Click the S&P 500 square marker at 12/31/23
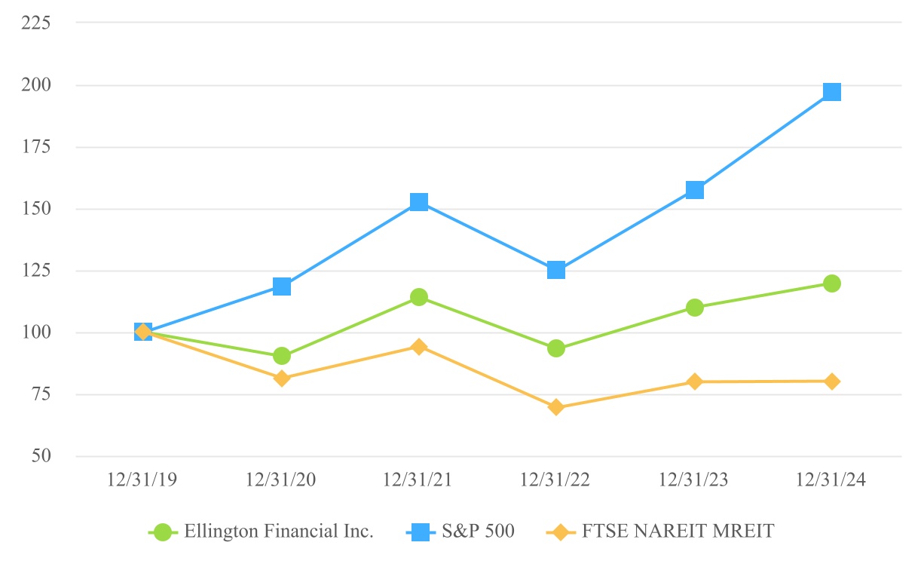924x573 pixels. 695,190
